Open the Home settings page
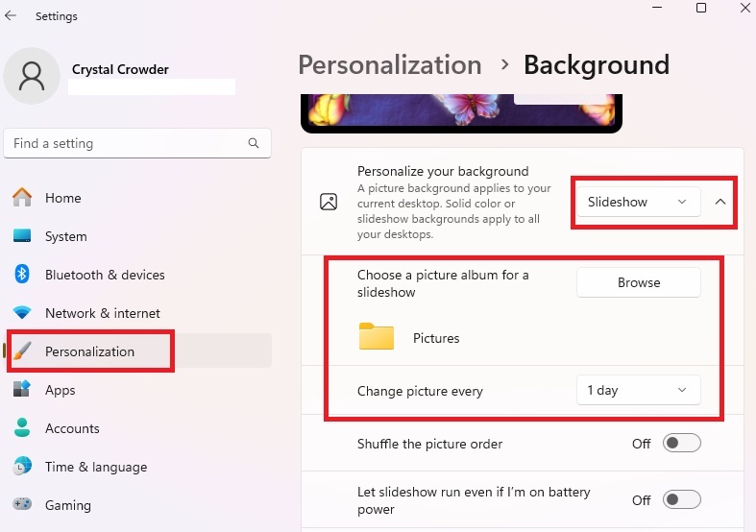This screenshot has width=756, height=532. pos(63,198)
